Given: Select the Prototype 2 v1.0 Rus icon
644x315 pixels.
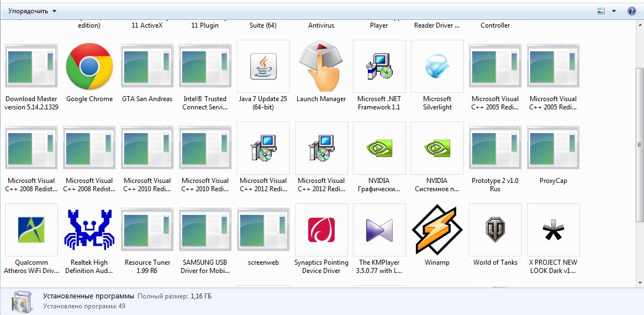Looking at the screenshot, I should tap(495, 148).
